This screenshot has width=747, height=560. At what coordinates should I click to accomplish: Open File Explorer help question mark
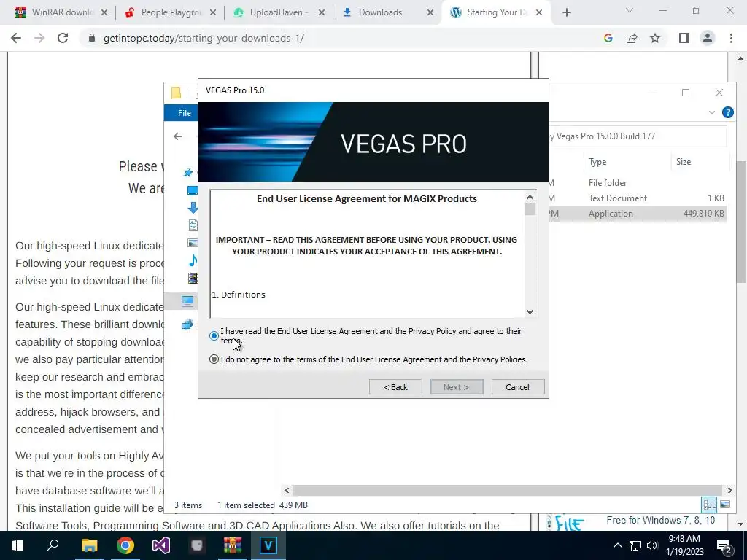click(x=727, y=112)
